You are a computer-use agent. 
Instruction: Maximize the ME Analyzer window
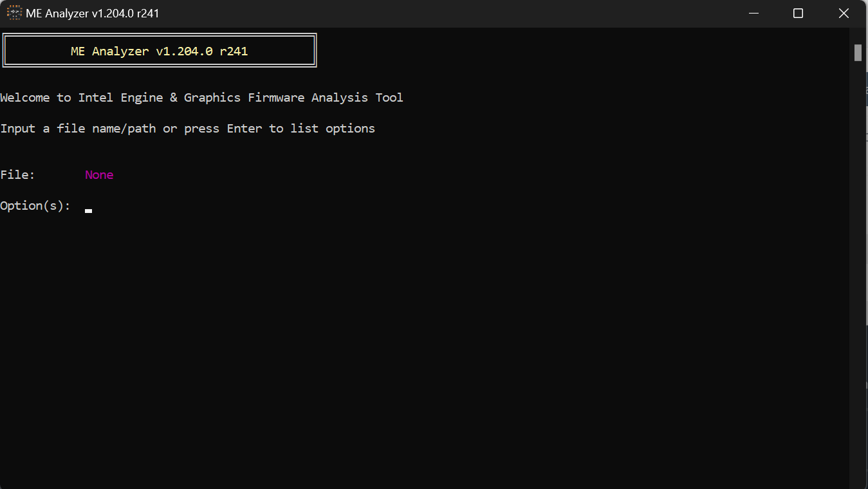(x=798, y=13)
